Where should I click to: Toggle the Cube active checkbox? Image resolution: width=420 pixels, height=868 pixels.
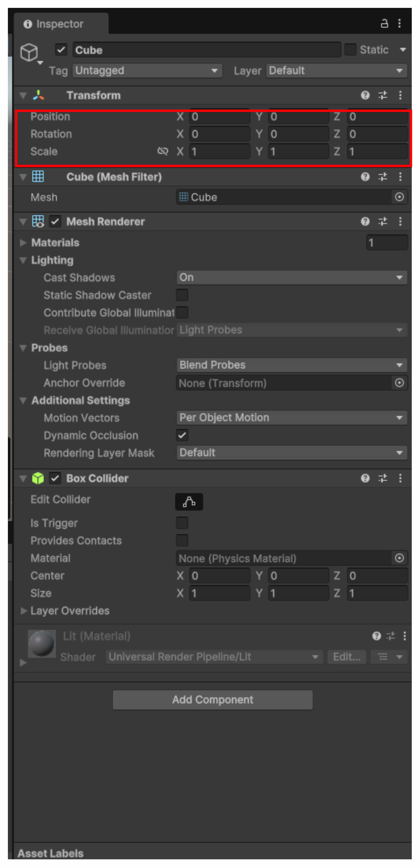pyautogui.click(x=61, y=50)
